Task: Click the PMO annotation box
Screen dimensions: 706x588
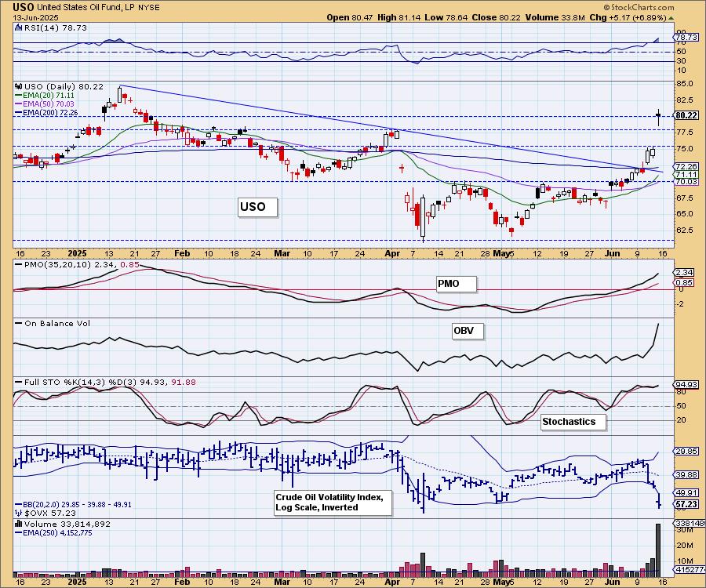Action: (x=456, y=284)
